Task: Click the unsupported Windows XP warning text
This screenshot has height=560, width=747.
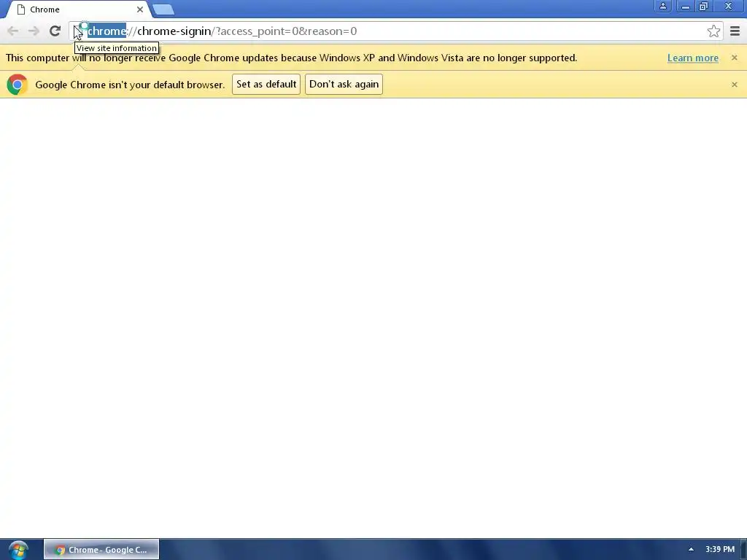Action: tap(291, 58)
